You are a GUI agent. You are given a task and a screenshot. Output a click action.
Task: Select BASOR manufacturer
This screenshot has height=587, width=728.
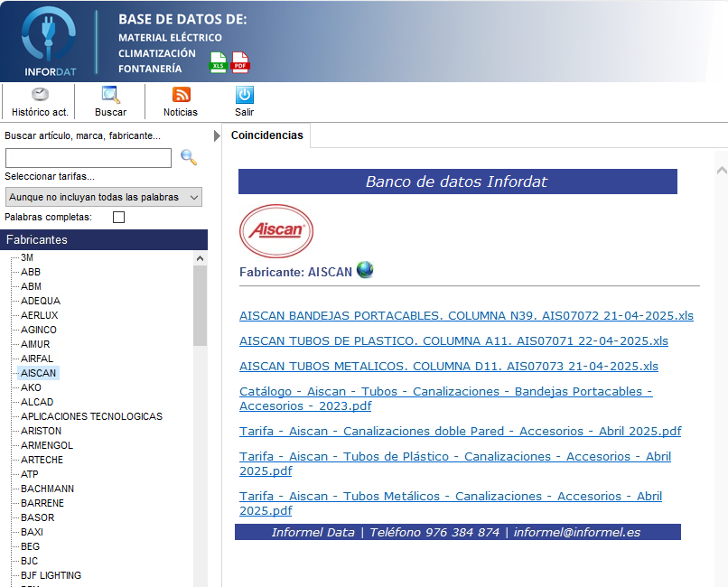pyautogui.click(x=38, y=517)
